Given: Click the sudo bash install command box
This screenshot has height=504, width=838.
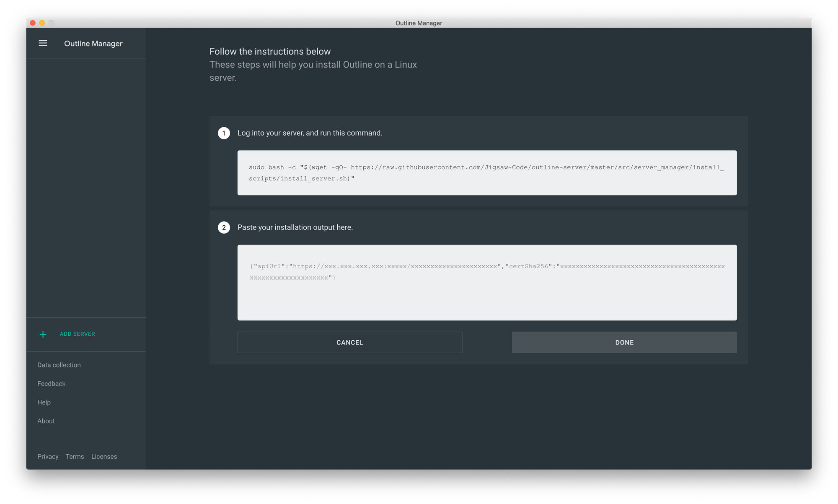Looking at the screenshot, I should pyautogui.click(x=487, y=173).
